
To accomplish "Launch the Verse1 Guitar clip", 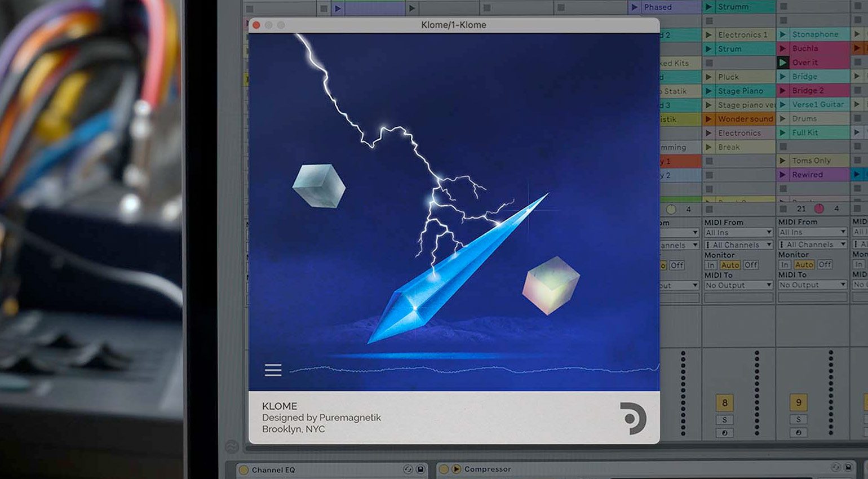I will point(783,104).
